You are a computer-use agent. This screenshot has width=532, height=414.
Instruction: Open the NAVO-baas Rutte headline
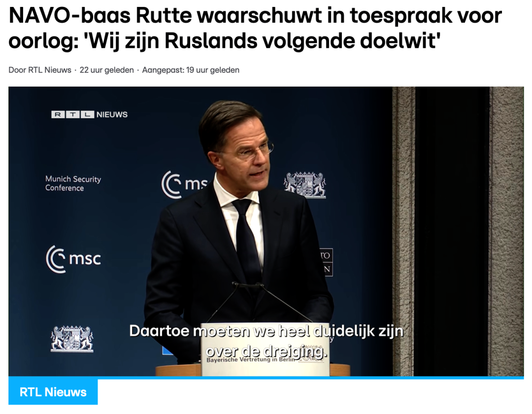255,28
